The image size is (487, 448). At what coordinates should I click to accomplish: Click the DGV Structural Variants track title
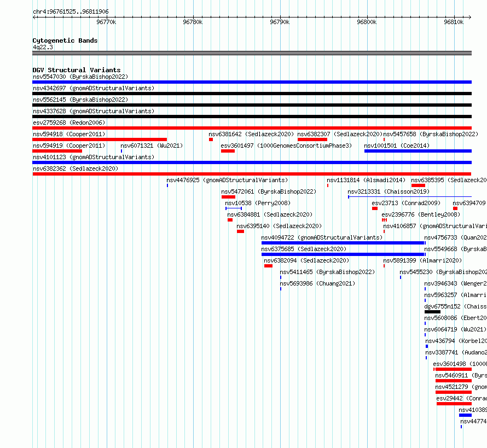tap(77, 70)
